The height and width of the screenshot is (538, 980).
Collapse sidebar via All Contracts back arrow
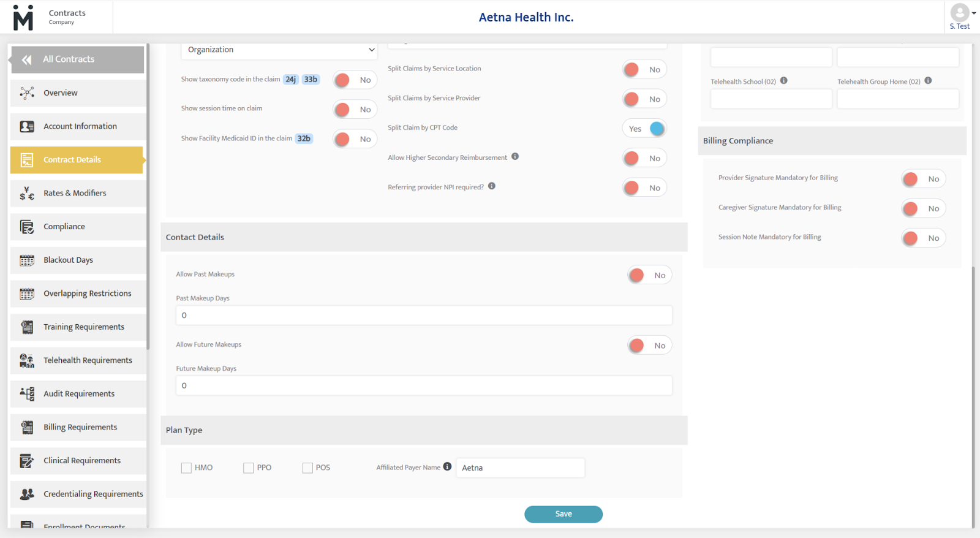27,59
